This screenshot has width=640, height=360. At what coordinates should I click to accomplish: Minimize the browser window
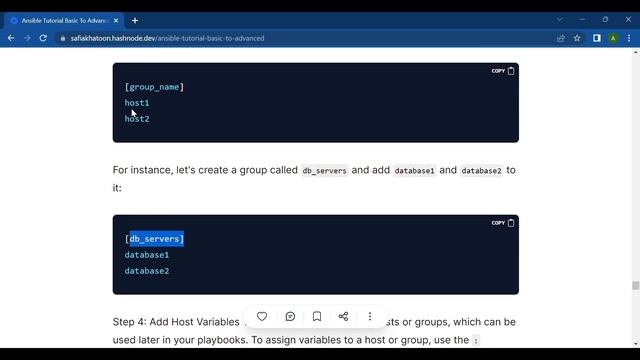(582, 20)
